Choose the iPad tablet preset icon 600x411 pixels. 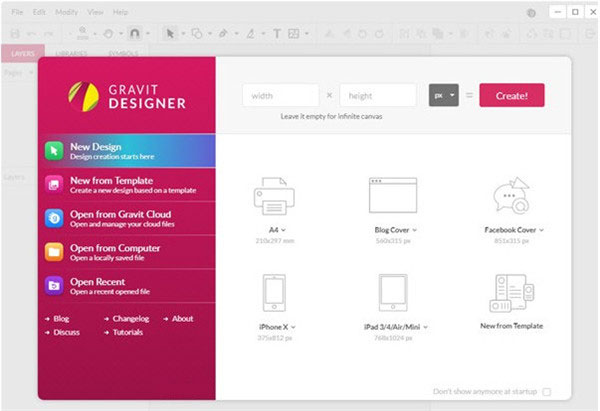coord(393,293)
